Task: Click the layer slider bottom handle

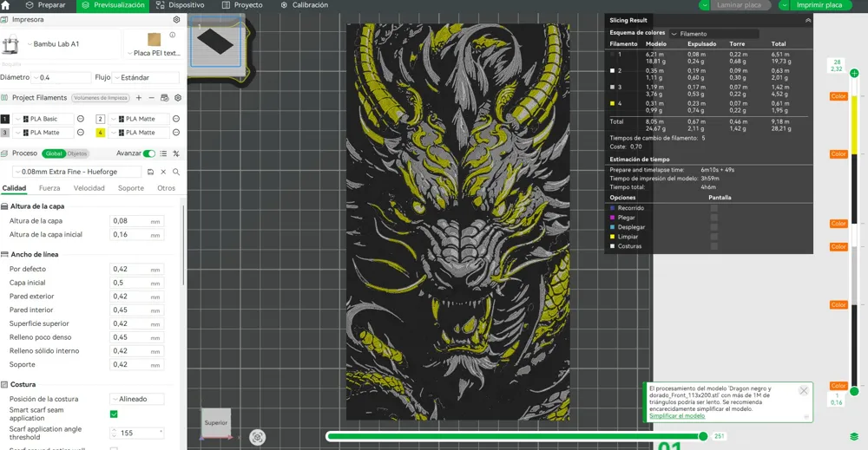Action: 854,391
